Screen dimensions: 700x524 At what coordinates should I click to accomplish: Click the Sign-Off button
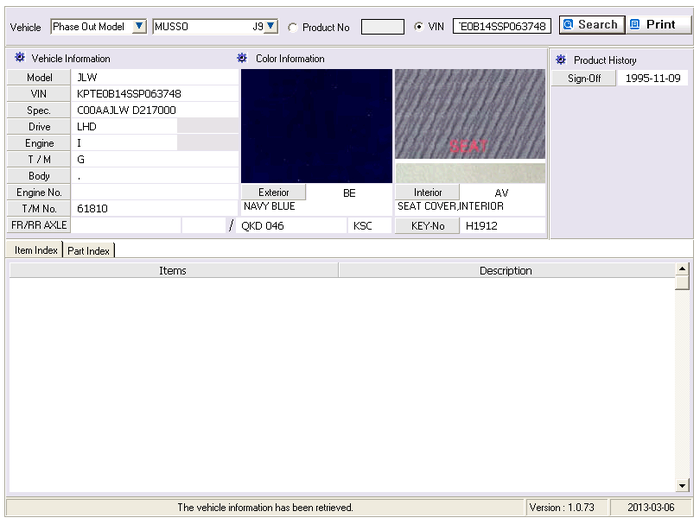point(584,78)
